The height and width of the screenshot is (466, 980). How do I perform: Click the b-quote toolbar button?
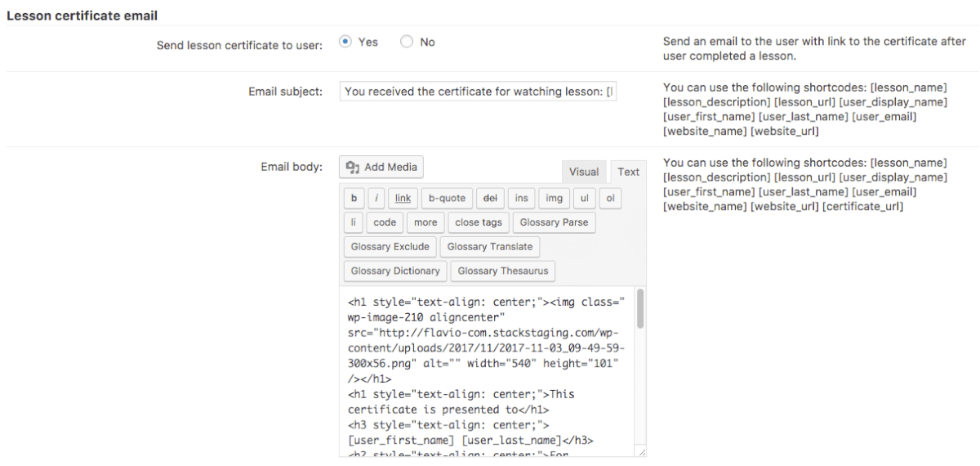click(447, 198)
